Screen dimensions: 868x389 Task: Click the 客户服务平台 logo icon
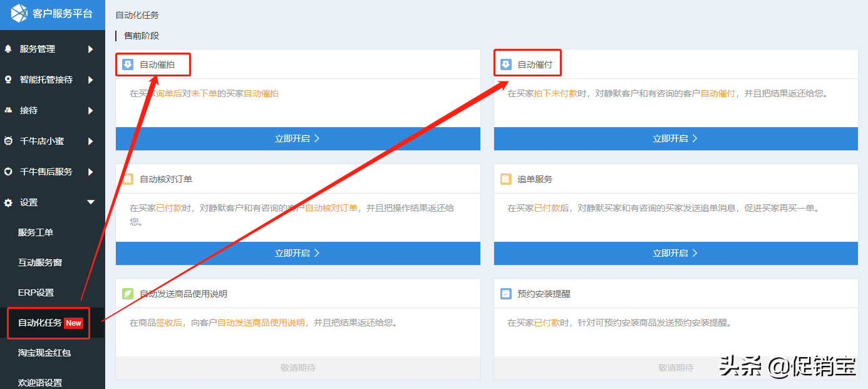19,13
